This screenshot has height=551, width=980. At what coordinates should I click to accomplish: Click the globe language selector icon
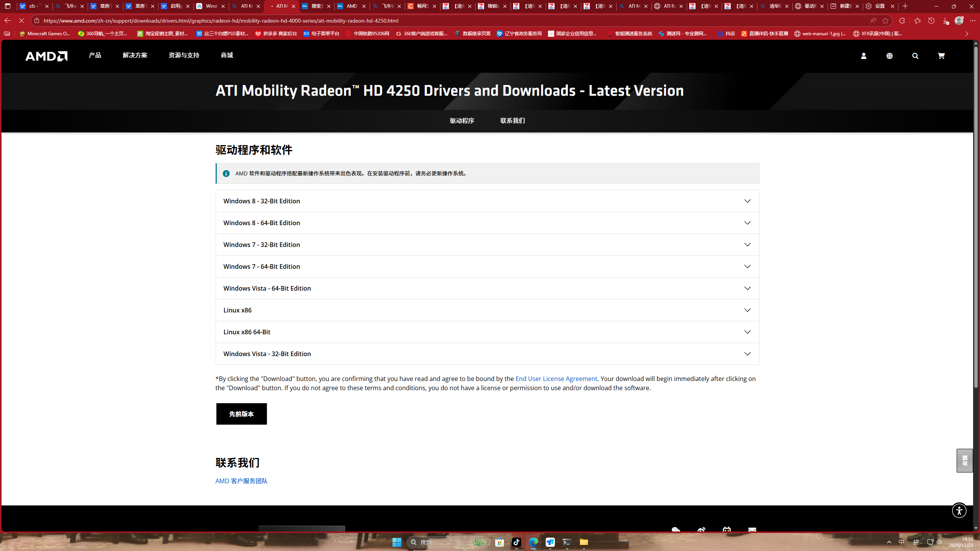(889, 56)
